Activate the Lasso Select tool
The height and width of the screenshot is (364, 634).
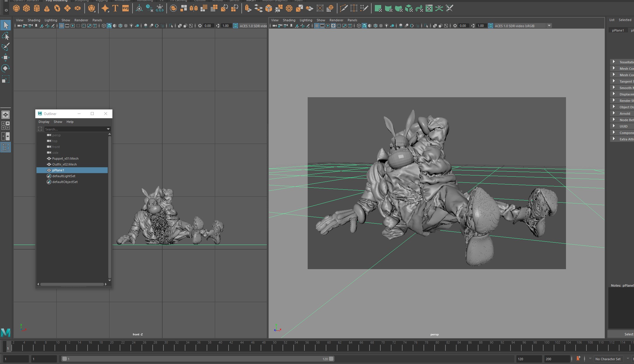point(6,36)
